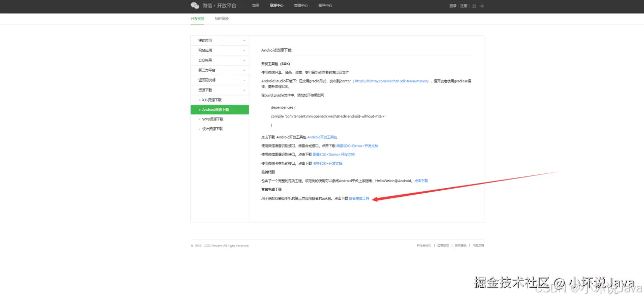The width and height of the screenshot is (644, 299).
Task: Click the 语音SDK+Demo+开发文档 link
Action: click(x=357, y=146)
